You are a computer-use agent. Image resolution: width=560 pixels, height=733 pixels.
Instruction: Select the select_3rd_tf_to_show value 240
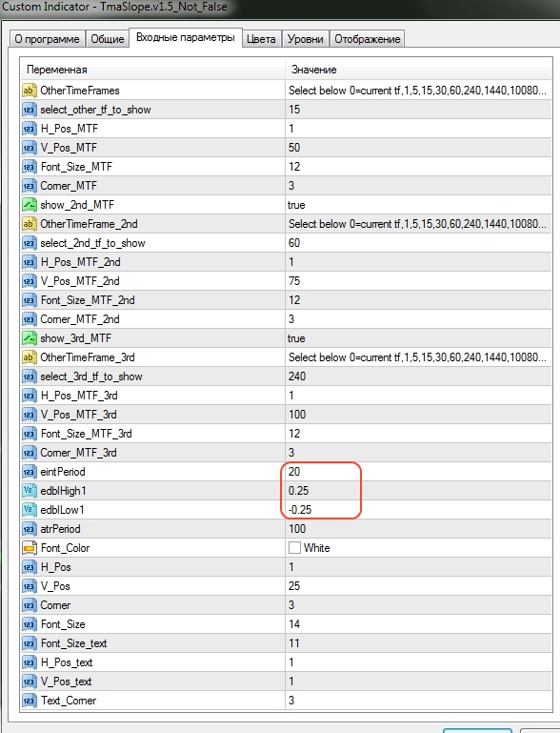point(297,377)
